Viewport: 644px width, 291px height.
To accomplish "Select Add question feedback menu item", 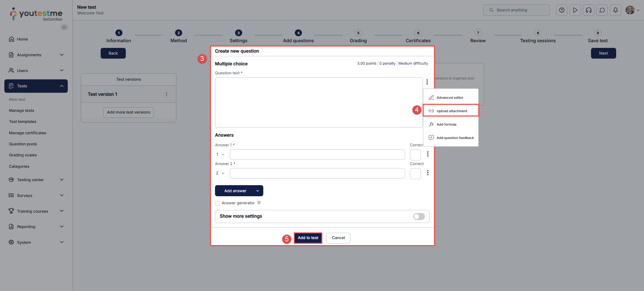I will [x=451, y=138].
